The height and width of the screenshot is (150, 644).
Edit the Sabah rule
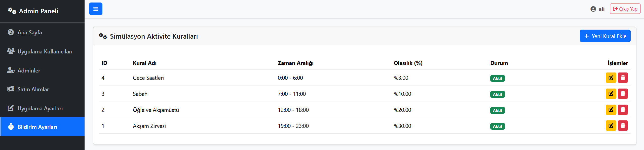pos(611,94)
